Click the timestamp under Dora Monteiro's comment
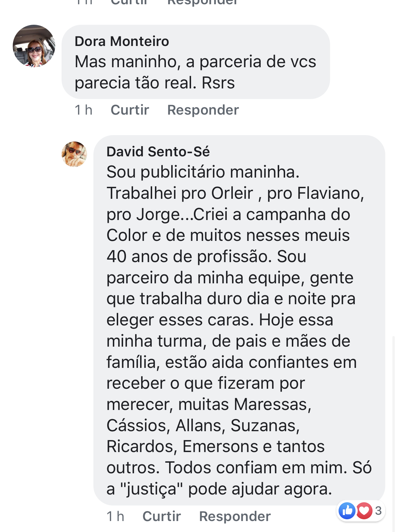Image resolution: width=398 pixels, height=532 pixels. [x=83, y=110]
